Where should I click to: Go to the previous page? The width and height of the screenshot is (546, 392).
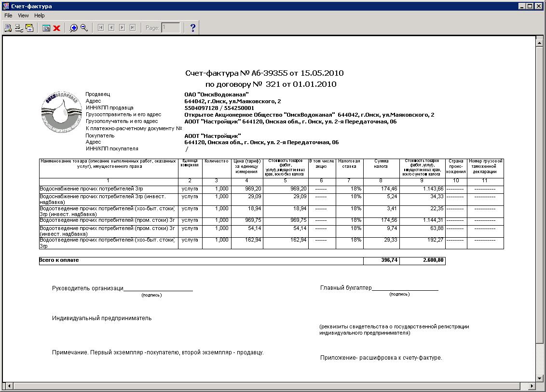tap(111, 28)
